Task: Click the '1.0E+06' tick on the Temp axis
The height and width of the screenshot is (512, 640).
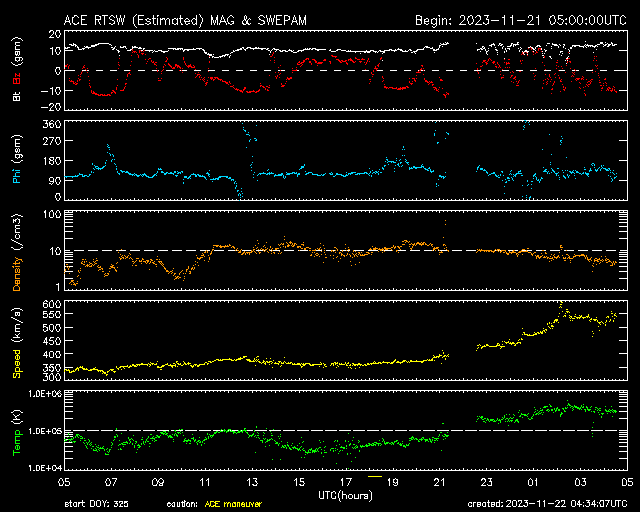Action: click(x=45, y=394)
